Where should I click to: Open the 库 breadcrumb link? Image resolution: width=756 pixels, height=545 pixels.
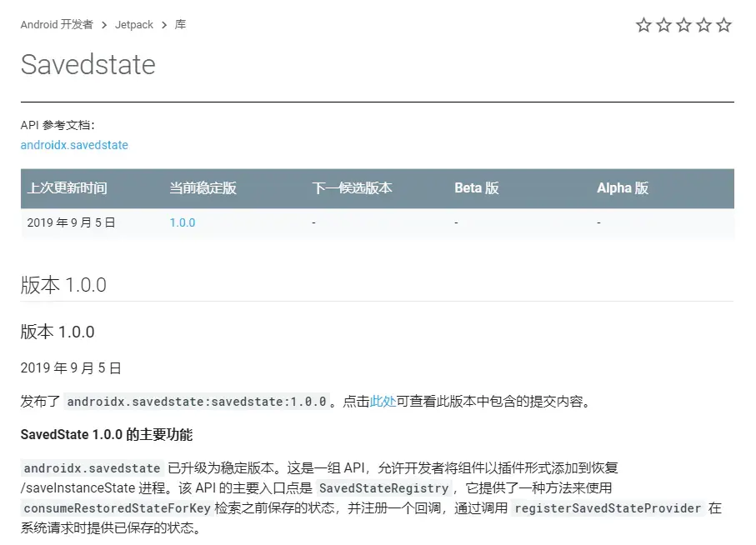click(x=180, y=24)
